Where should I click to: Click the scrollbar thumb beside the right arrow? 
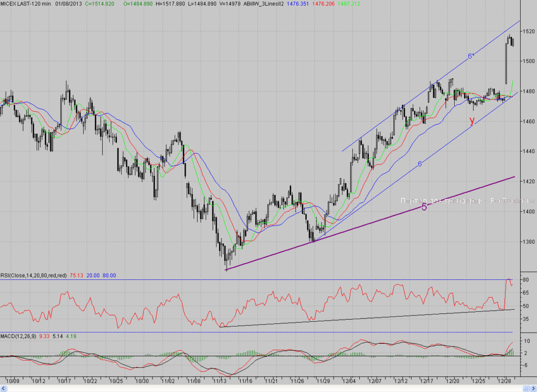pos(526,388)
